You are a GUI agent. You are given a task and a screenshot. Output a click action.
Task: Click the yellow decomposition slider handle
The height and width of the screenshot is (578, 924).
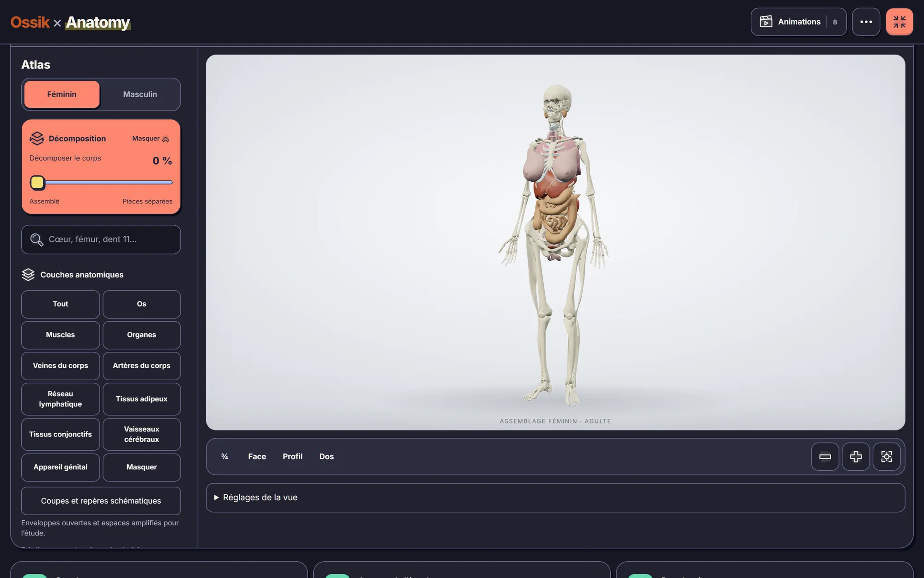point(37,183)
